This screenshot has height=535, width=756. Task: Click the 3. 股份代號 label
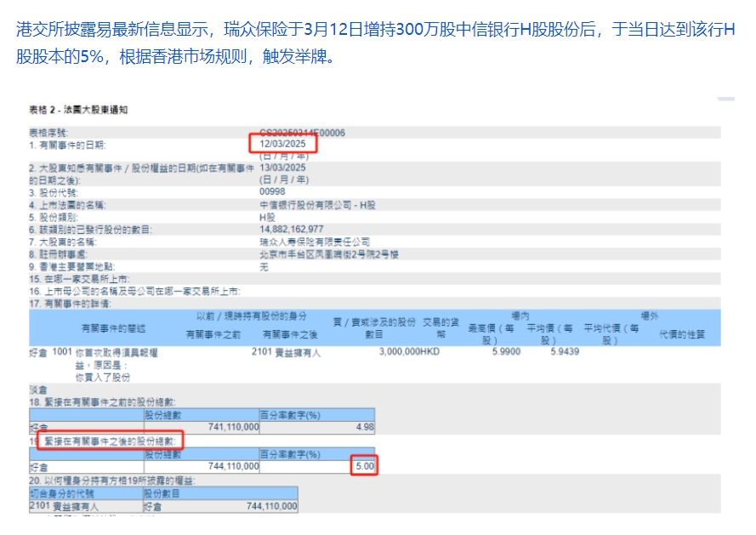click(53, 193)
